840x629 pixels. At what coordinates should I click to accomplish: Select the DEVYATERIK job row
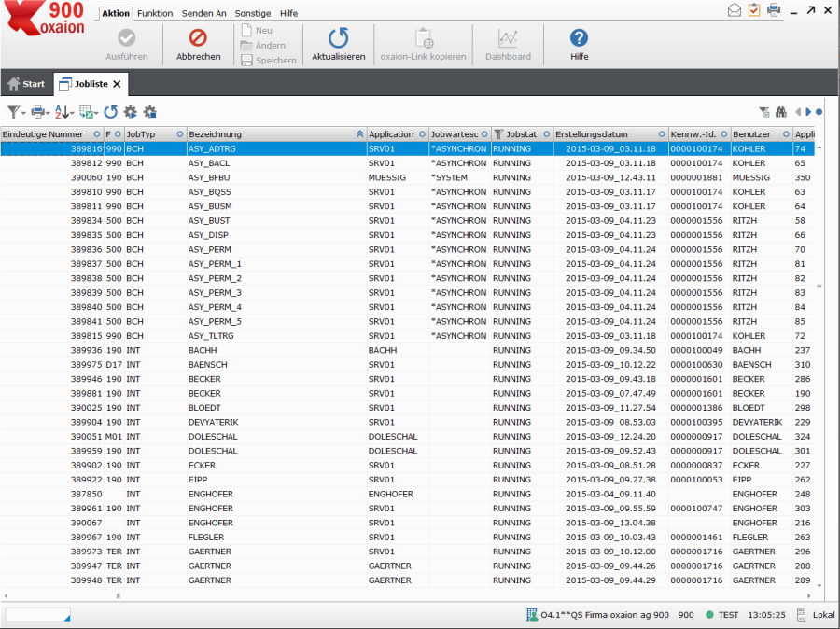pos(407,422)
